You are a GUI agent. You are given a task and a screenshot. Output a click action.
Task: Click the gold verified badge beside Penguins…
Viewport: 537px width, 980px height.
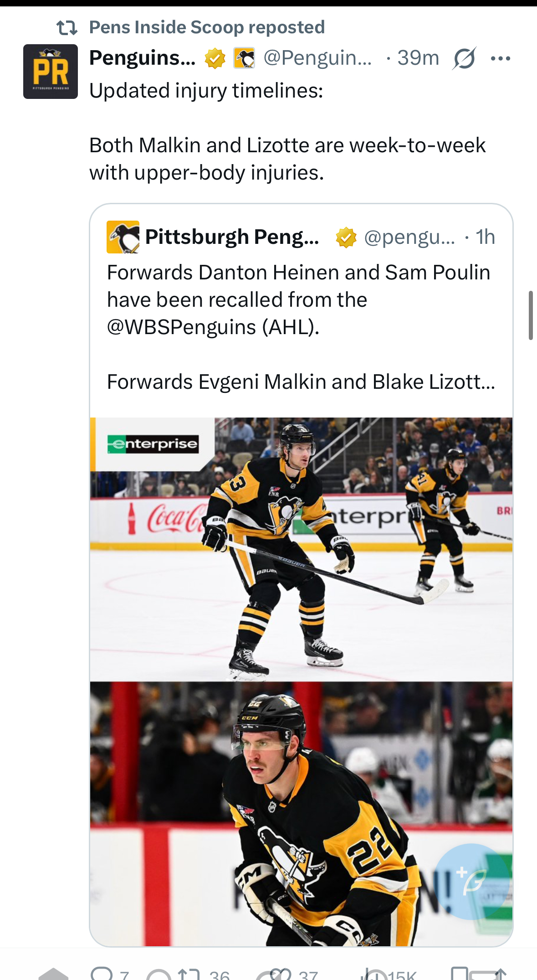pos(215,58)
